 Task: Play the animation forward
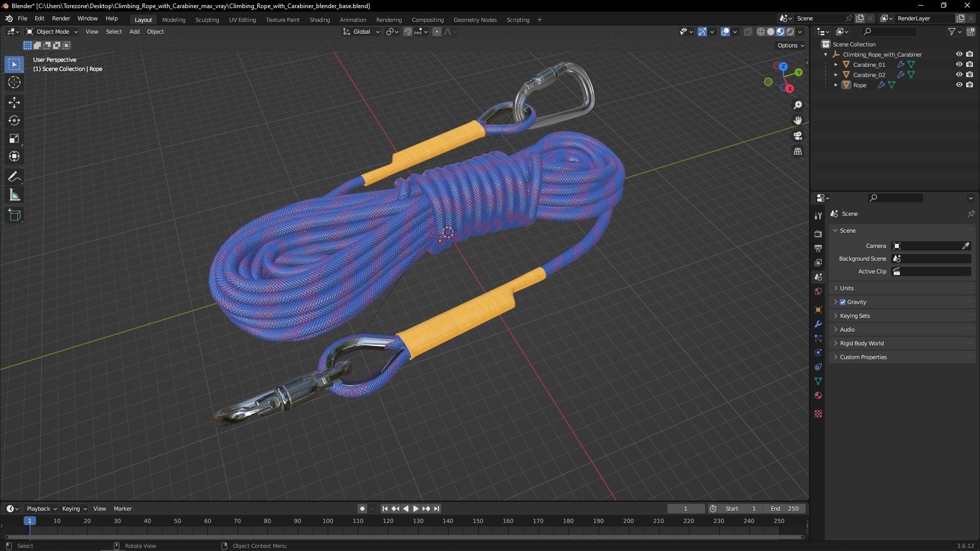click(416, 509)
